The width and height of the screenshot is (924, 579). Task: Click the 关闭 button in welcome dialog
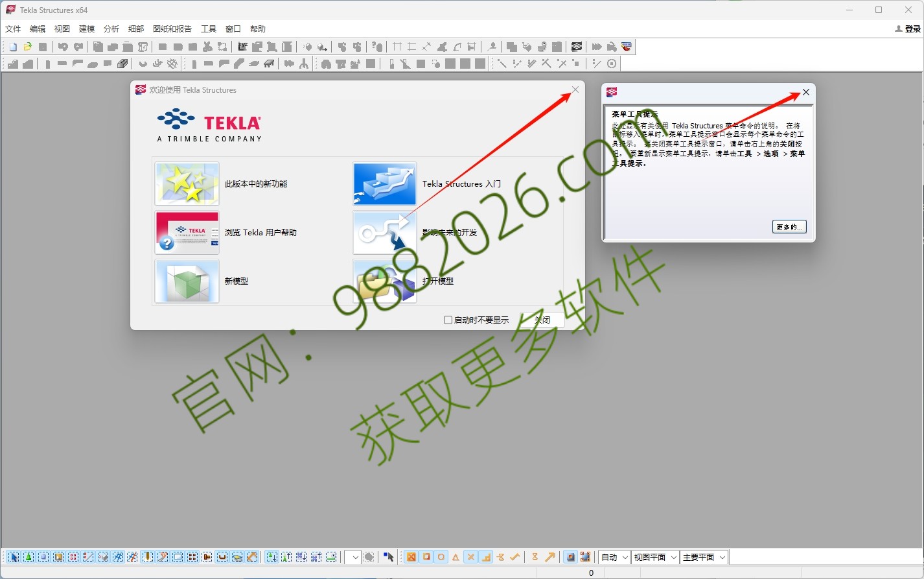pos(542,320)
